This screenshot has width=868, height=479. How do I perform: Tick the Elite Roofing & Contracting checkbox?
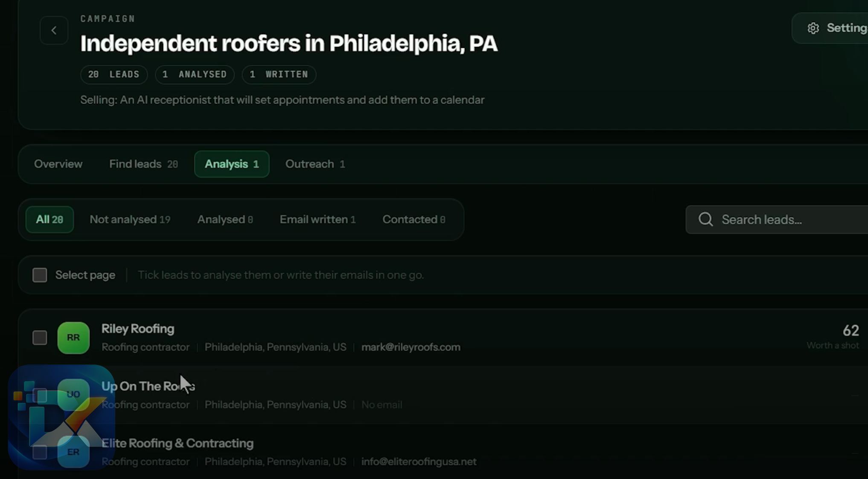pyautogui.click(x=40, y=452)
